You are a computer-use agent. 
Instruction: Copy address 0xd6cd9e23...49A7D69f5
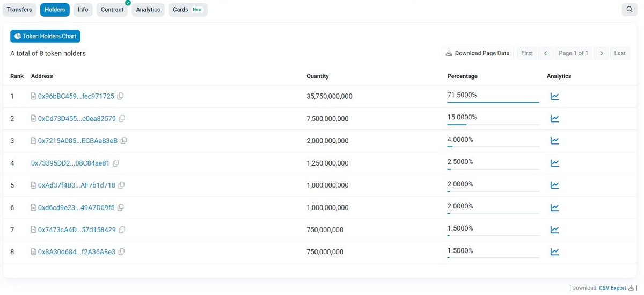(120, 207)
